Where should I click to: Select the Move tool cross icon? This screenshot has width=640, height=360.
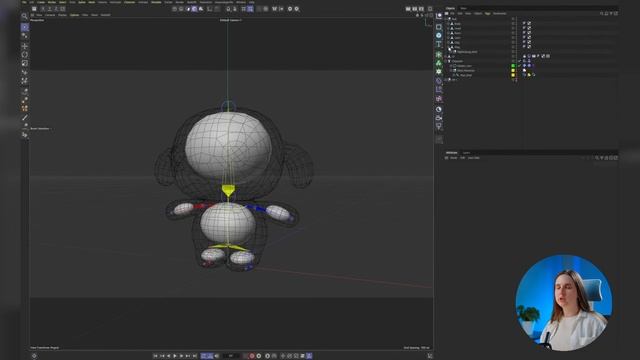pyautogui.click(x=25, y=46)
